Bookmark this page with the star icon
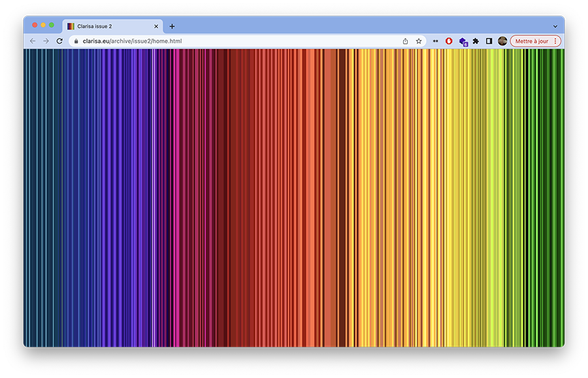588x378 pixels. point(419,41)
